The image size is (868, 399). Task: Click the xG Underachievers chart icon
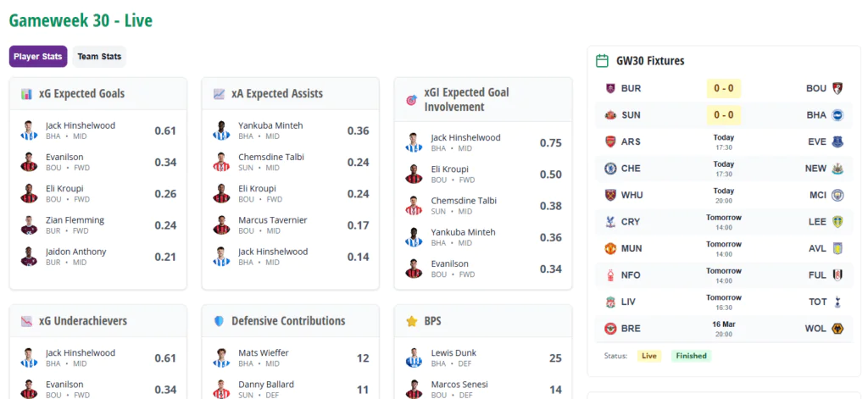click(x=26, y=321)
